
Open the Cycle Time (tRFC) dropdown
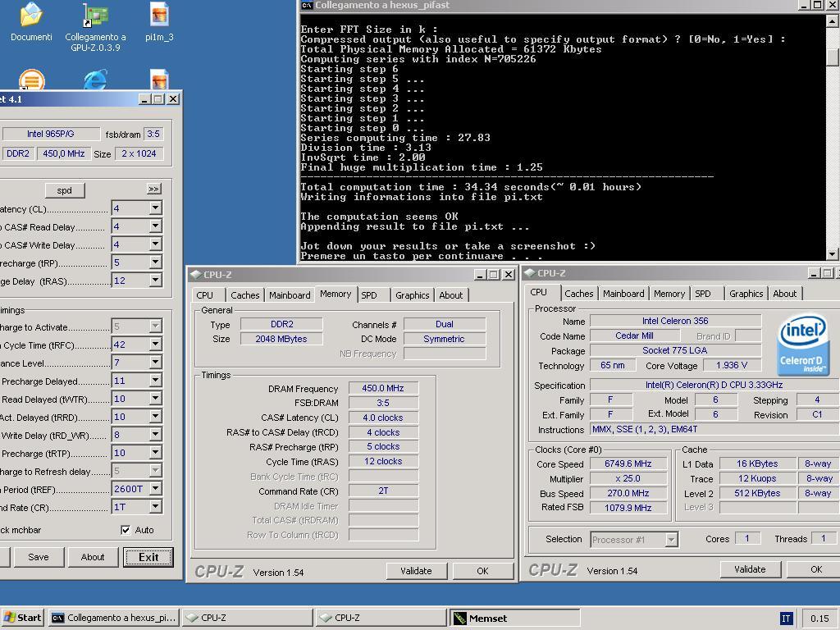155,344
